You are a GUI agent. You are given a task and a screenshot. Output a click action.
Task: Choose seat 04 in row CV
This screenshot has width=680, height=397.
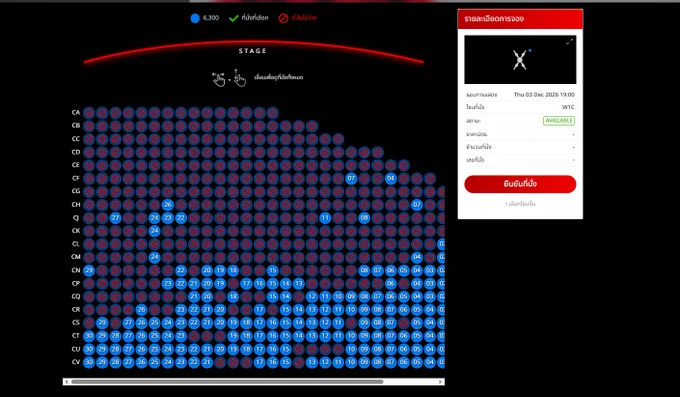[x=430, y=362]
